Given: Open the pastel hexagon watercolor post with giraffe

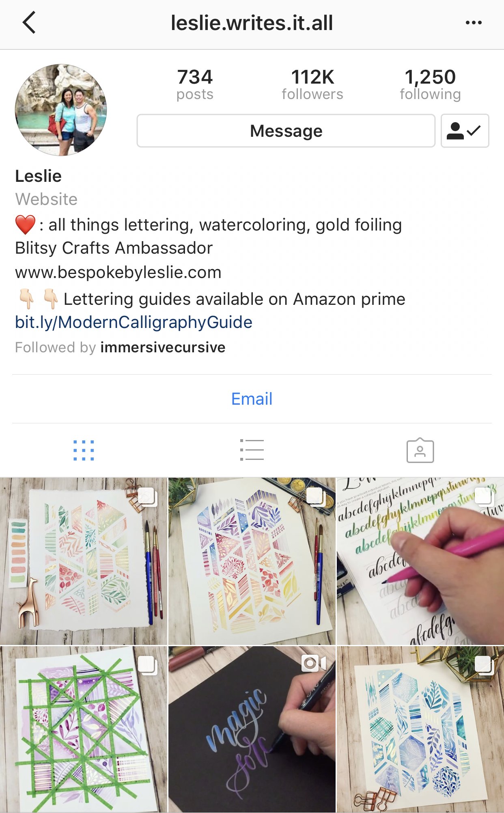Looking at the screenshot, I should coord(84,561).
